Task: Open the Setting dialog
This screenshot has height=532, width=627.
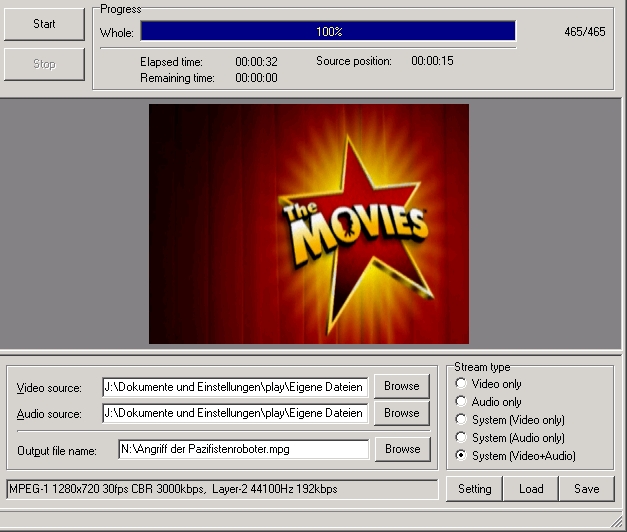Action: tap(474, 489)
